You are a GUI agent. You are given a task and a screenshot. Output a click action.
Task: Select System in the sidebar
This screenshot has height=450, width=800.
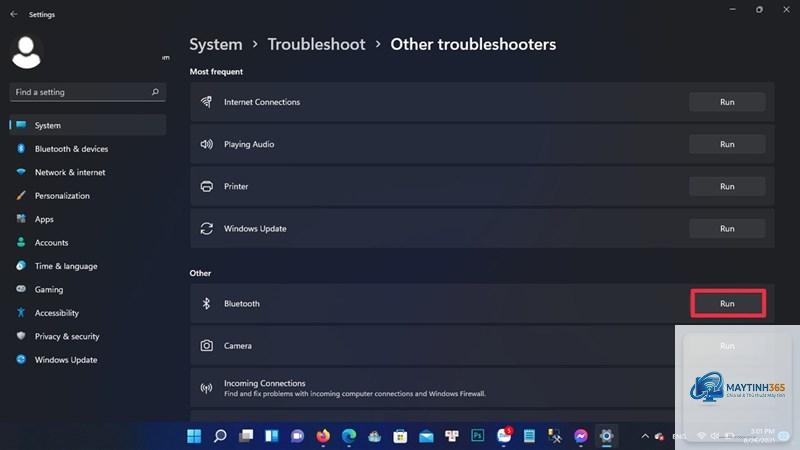[88, 125]
